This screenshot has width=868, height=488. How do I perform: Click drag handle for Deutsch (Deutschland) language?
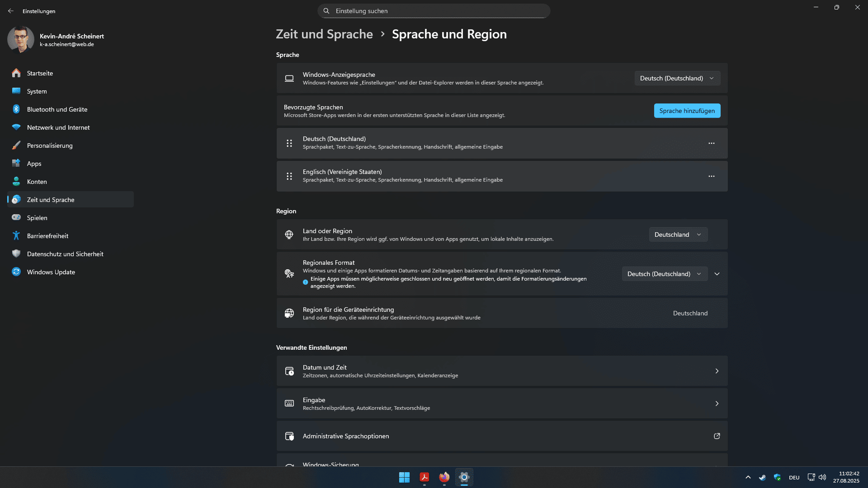tap(289, 143)
